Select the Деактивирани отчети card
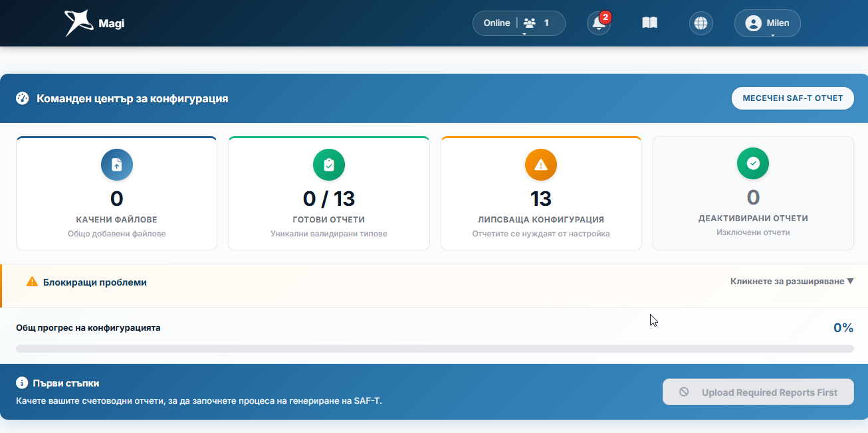This screenshot has width=868, height=433. coord(753,193)
